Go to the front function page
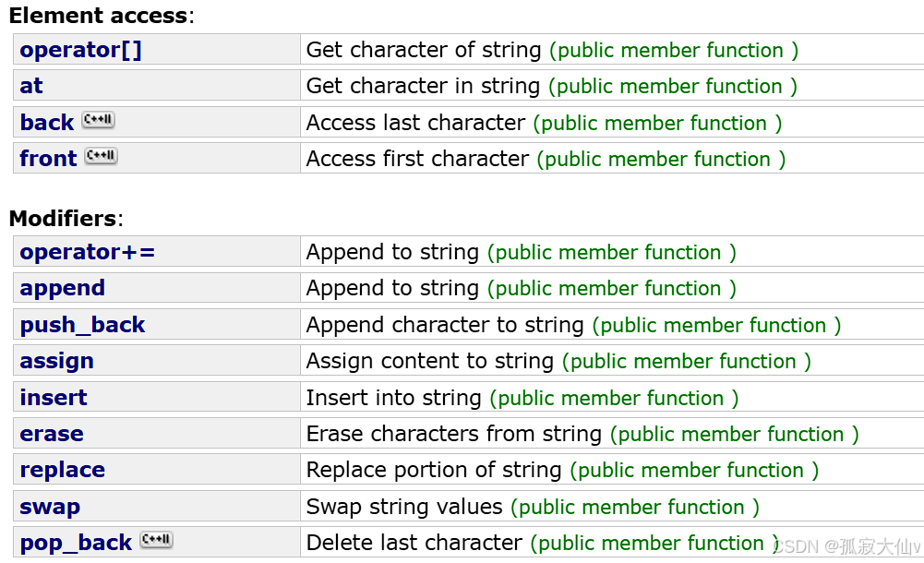The width and height of the screenshot is (924, 563). coord(48,159)
